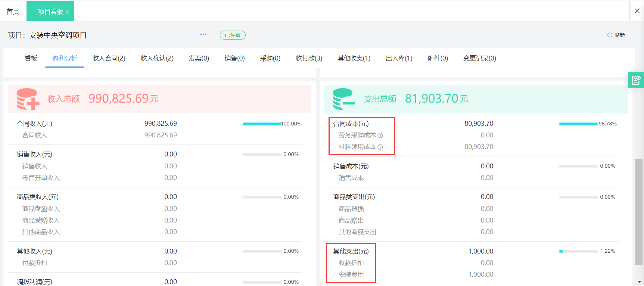
Task: Open the green note panel icon on right edge
Action: click(636, 80)
